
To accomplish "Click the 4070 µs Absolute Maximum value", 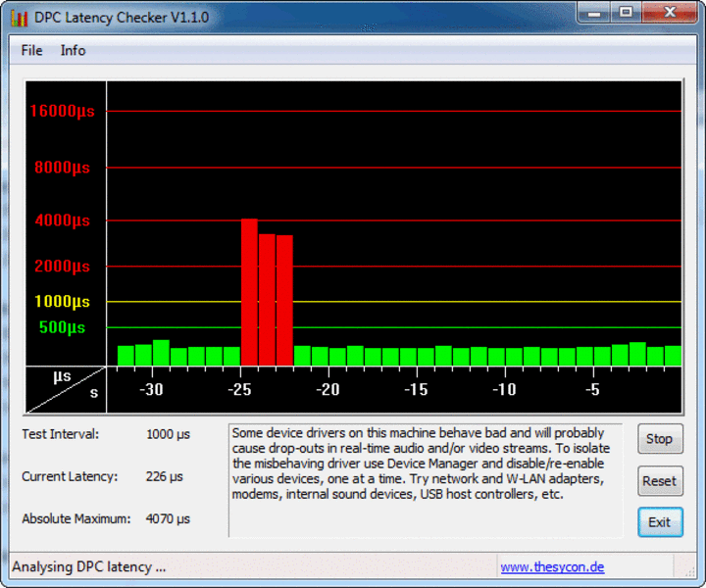I will coord(168,519).
